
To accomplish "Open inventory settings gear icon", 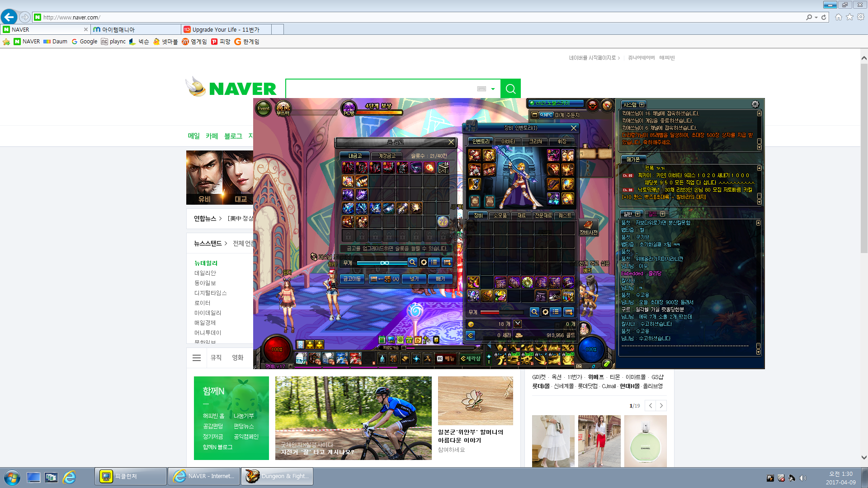I will click(545, 312).
